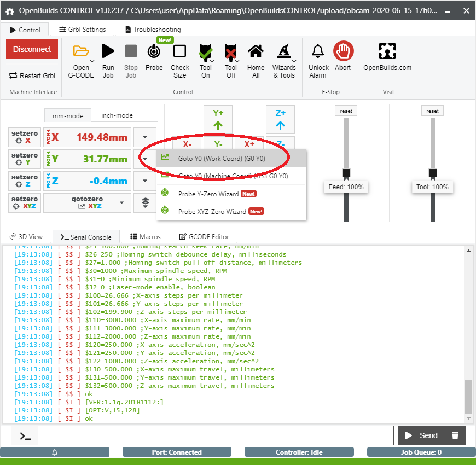The image size is (476, 465).
Task: Click the Stop Job icon
Action: click(131, 51)
